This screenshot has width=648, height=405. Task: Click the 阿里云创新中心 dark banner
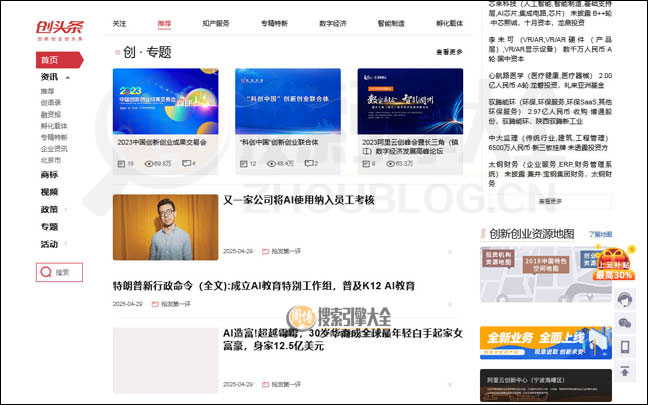point(546,385)
